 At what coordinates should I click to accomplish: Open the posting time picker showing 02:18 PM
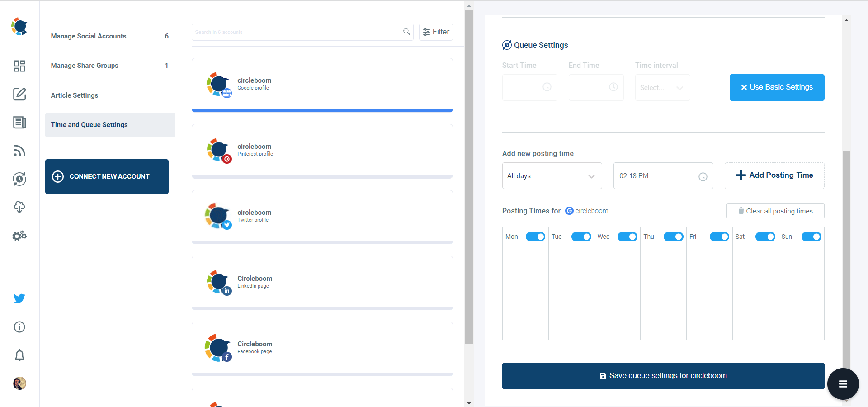coord(662,175)
